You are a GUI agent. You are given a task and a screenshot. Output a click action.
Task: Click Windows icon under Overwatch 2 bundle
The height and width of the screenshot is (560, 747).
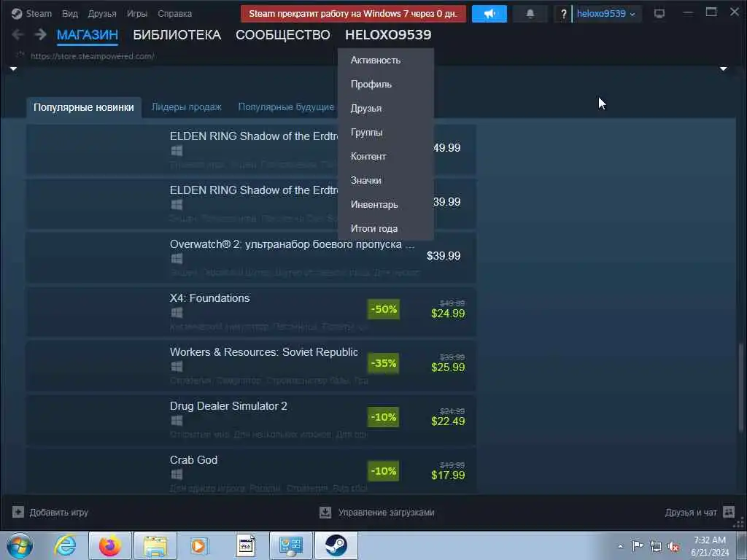[177, 259]
